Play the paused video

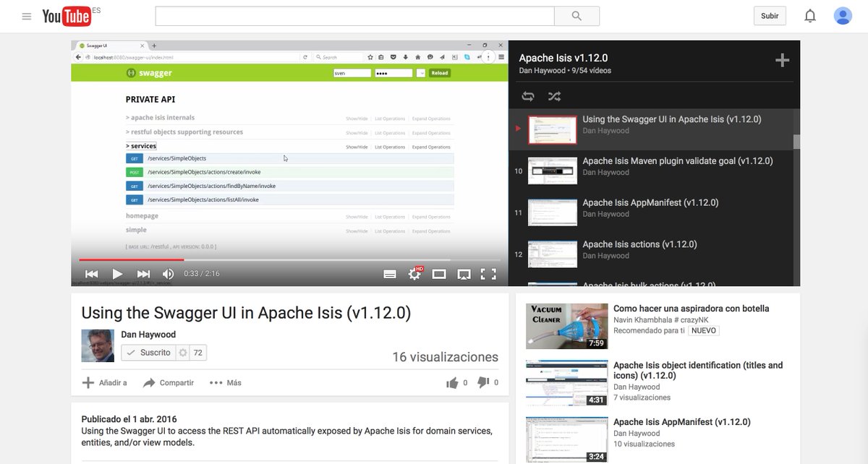(x=117, y=274)
